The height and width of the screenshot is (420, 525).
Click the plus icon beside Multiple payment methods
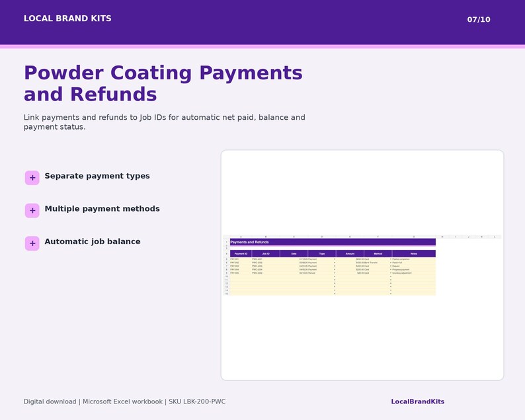point(32,210)
